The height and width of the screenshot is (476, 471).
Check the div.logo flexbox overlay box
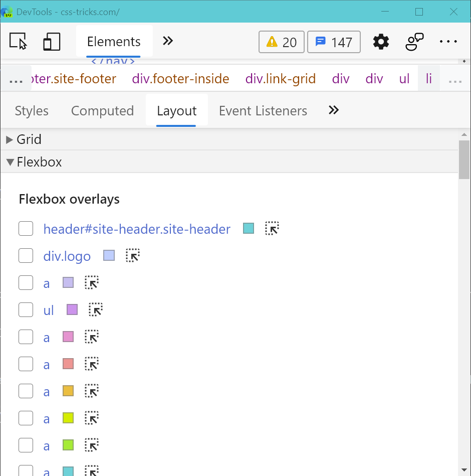coord(26,256)
